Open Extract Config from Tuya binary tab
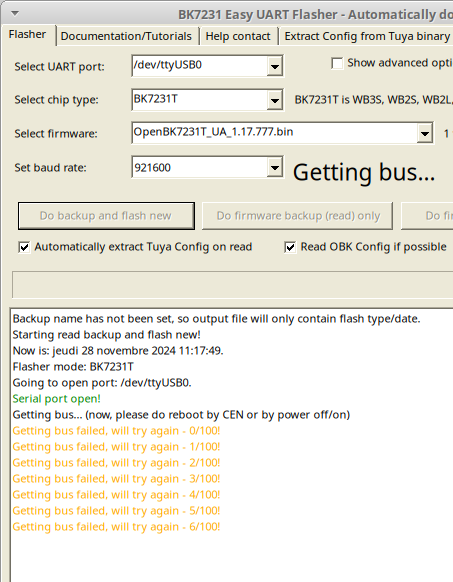The height and width of the screenshot is (582, 453). (367, 36)
